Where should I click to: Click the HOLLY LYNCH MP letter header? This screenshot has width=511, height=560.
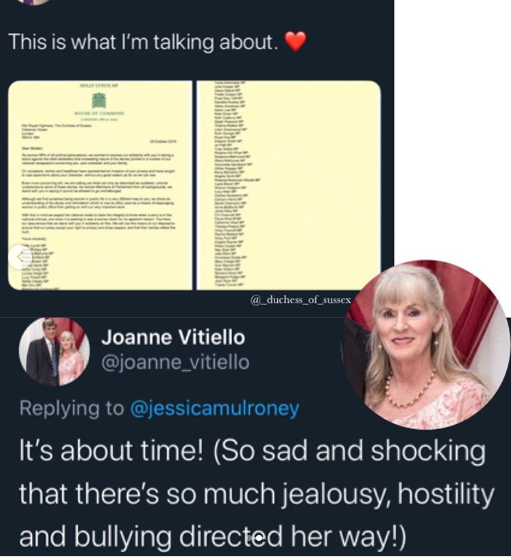(99, 86)
